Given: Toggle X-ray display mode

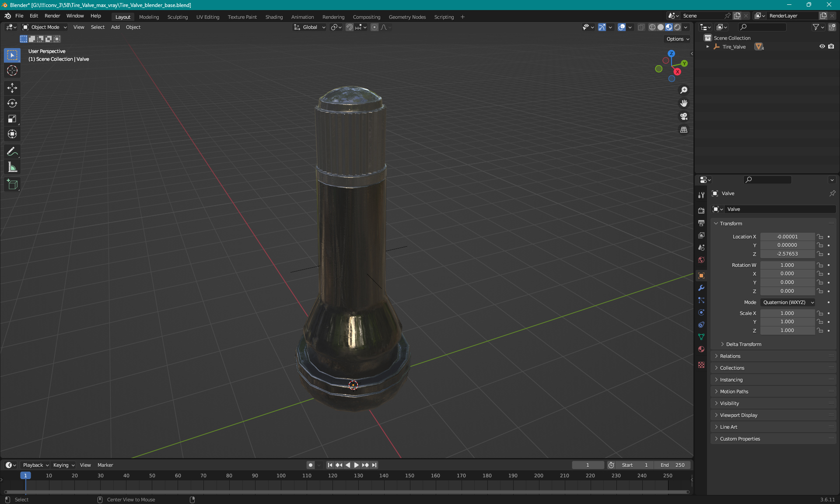Looking at the screenshot, I should [641, 27].
